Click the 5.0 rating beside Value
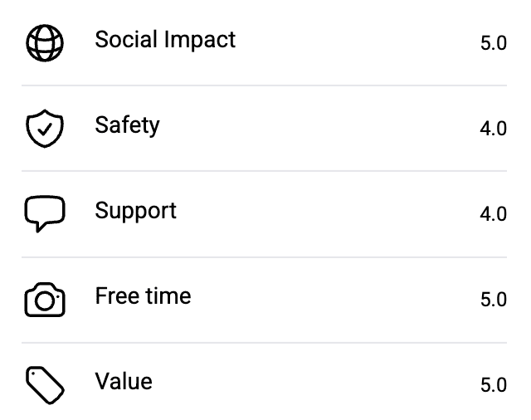This screenshot has width=531, height=420. [x=493, y=386]
